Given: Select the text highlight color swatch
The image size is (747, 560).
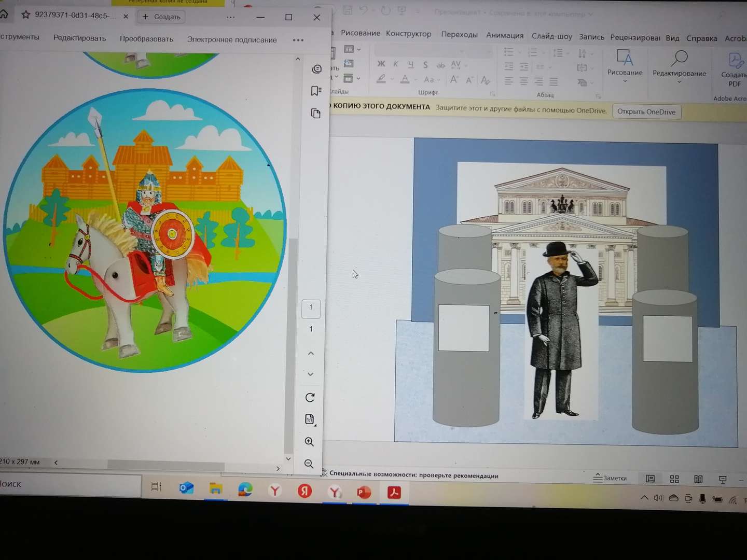Looking at the screenshot, I should pyautogui.click(x=381, y=79).
